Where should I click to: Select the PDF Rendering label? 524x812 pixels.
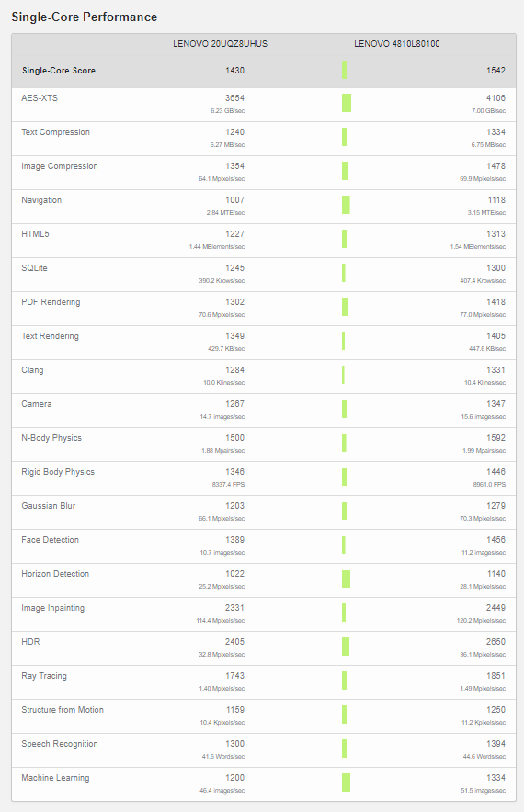(x=51, y=302)
